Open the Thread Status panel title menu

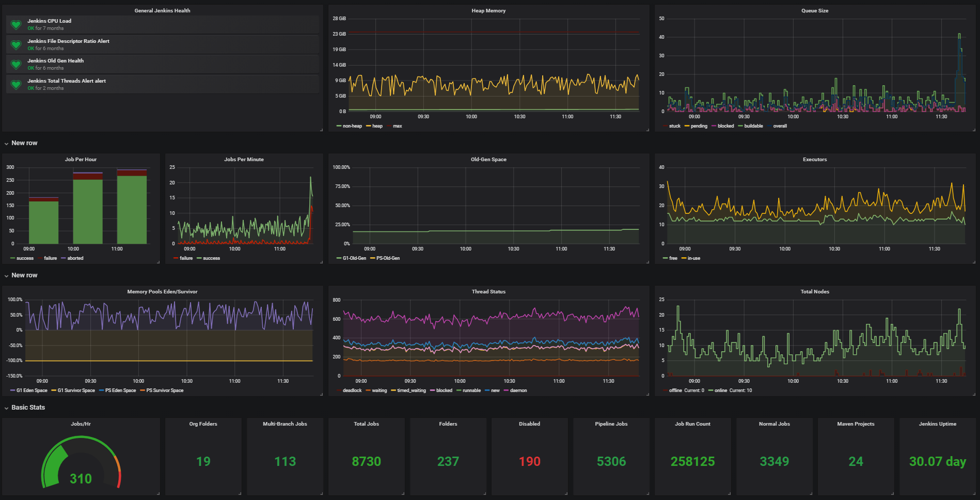[x=488, y=292]
